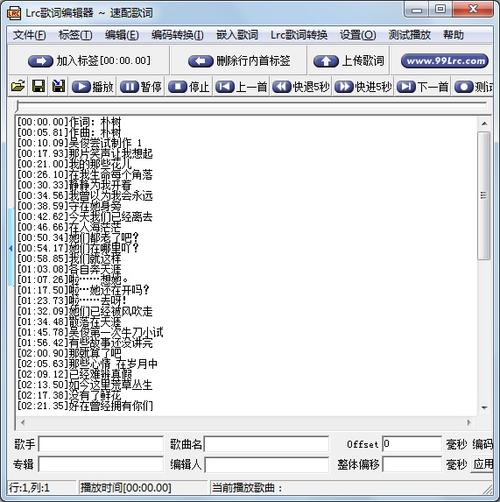Select lyric line 作词：朴树
Screen dimensions: 500x502
click(x=69, y=122)
